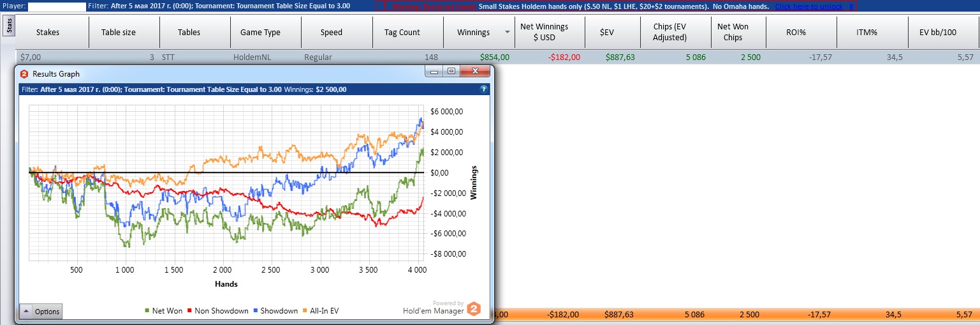Click 'Click here to unlock' link
The height and width of the screenshot is (325, 980).
(808, 6)
